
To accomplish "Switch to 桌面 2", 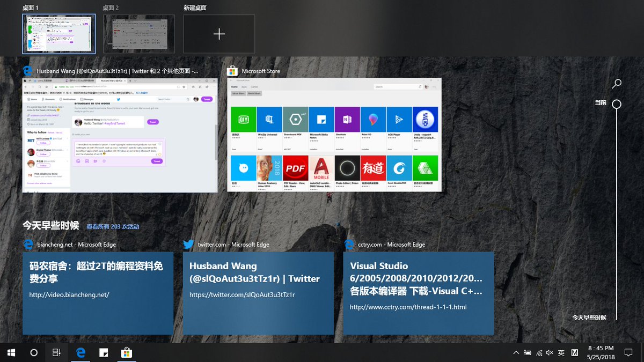I will 139,34.
